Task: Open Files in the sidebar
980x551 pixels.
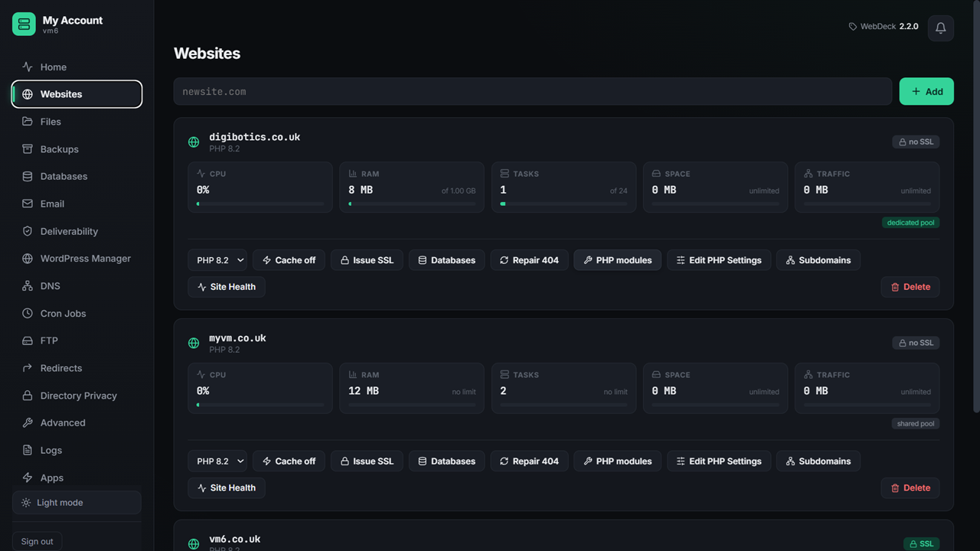Action: 77,122
